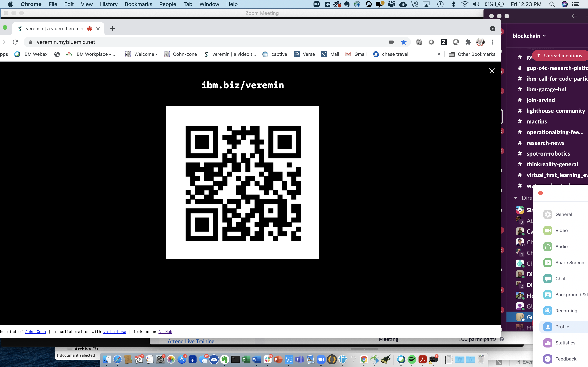Open Spotify from the Dock
The width and height of the screenshot is (588, 367).
412,359
